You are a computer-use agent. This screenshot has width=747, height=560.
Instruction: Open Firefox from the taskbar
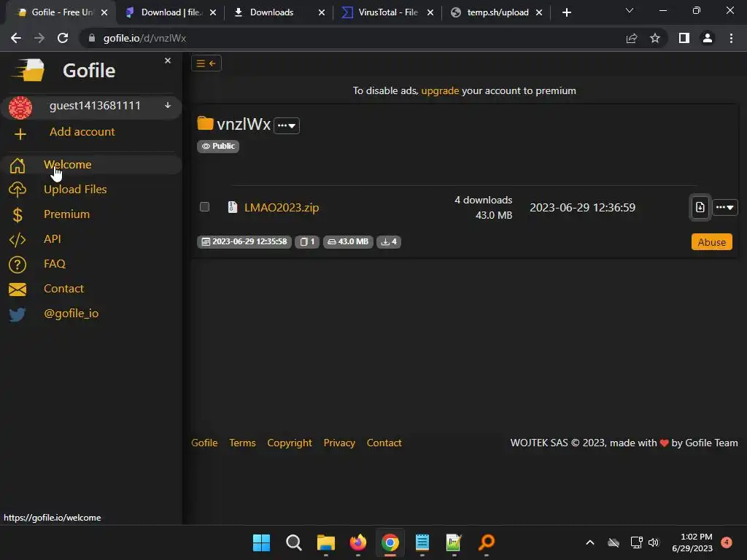(357, 542)
